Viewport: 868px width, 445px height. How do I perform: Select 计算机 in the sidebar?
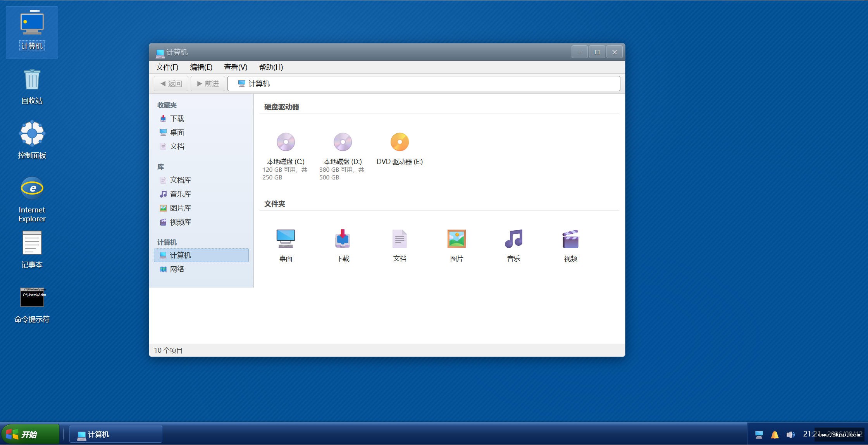coord(201,255)
